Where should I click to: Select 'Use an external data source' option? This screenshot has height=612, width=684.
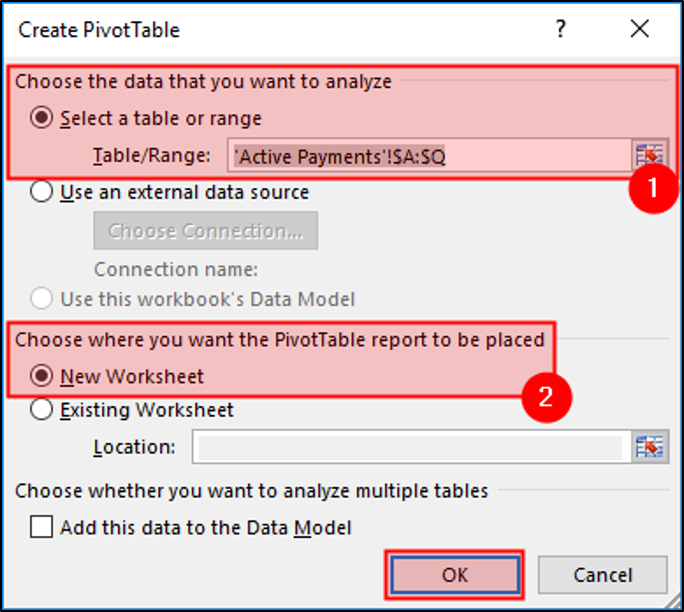(x=43, y=192)
